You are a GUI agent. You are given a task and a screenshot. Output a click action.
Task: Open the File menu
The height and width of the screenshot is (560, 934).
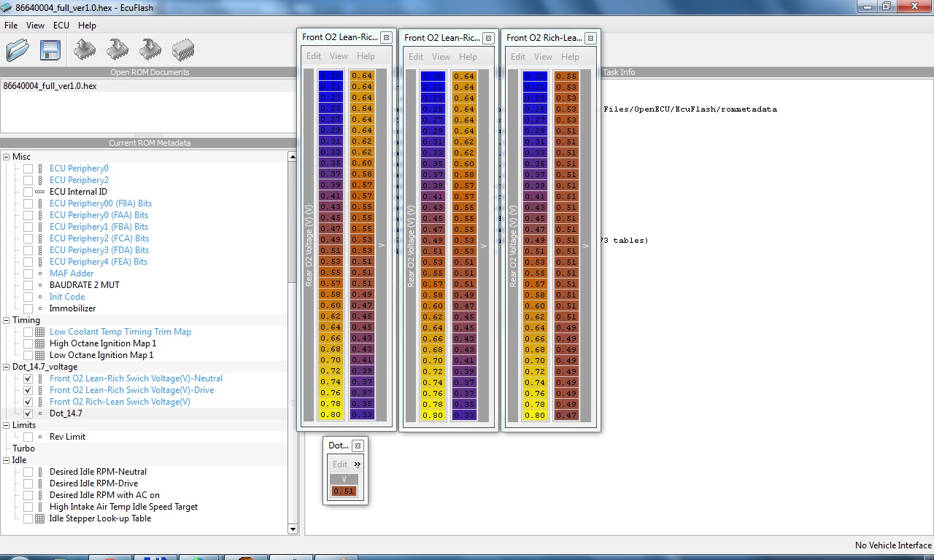pos(11,25)
